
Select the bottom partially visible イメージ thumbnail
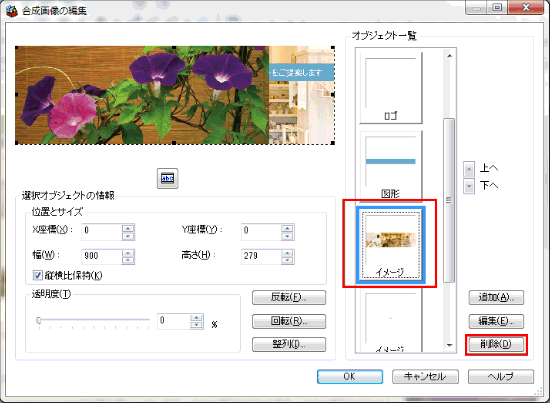coord(391,321)
